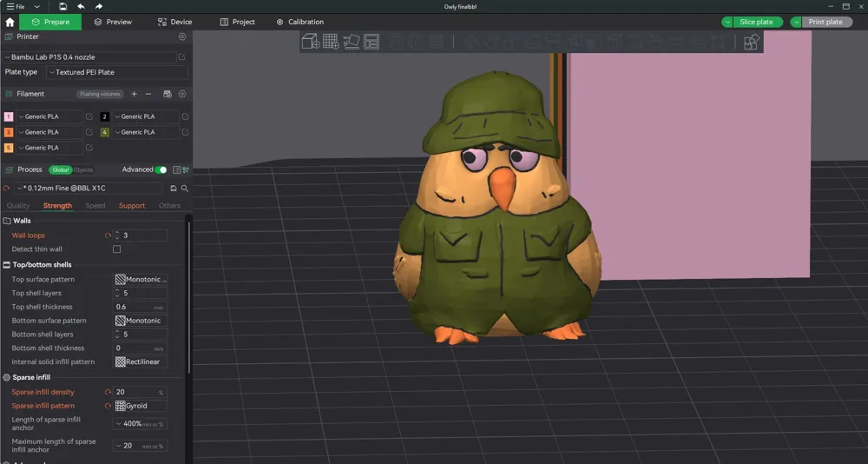Screen dimensions: 868x464
Task: Reset Sparse infill density to default
Action: coord(108,392)
